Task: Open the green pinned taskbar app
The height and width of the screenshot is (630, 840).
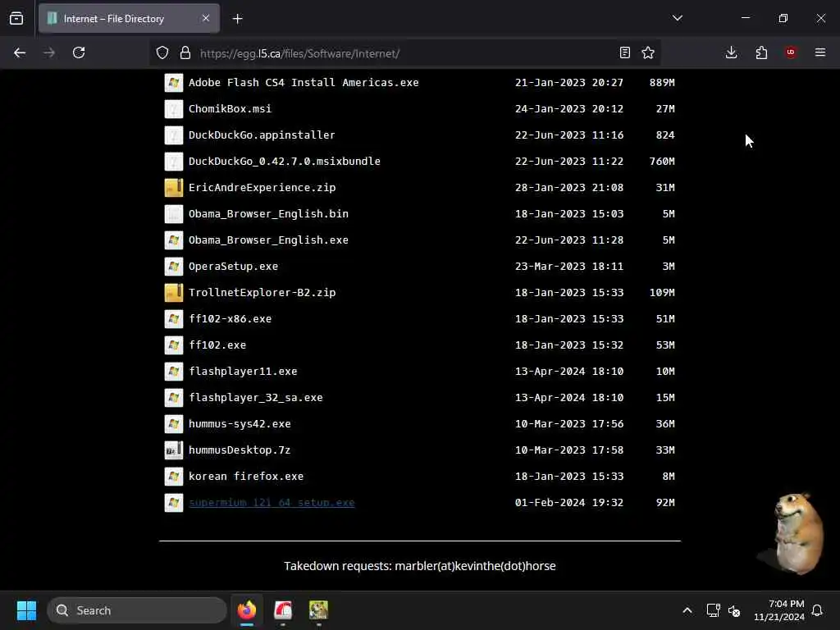Action: coord(319,610)
